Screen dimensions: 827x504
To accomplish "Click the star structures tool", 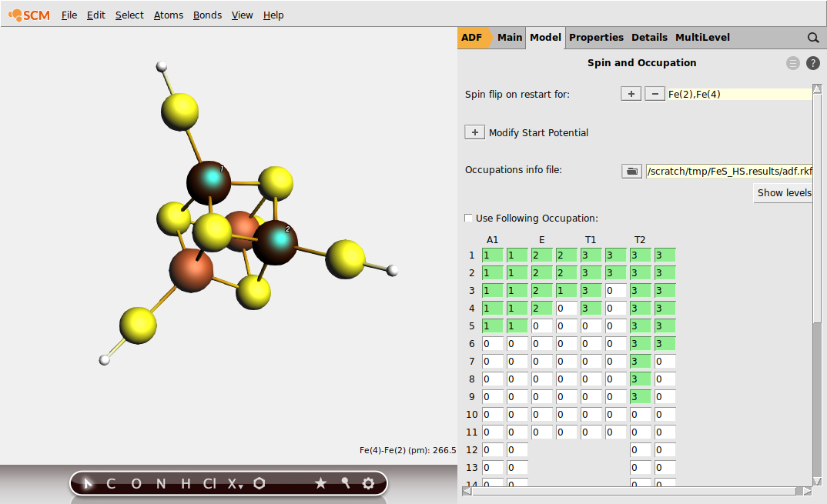I will click(321, 483).
